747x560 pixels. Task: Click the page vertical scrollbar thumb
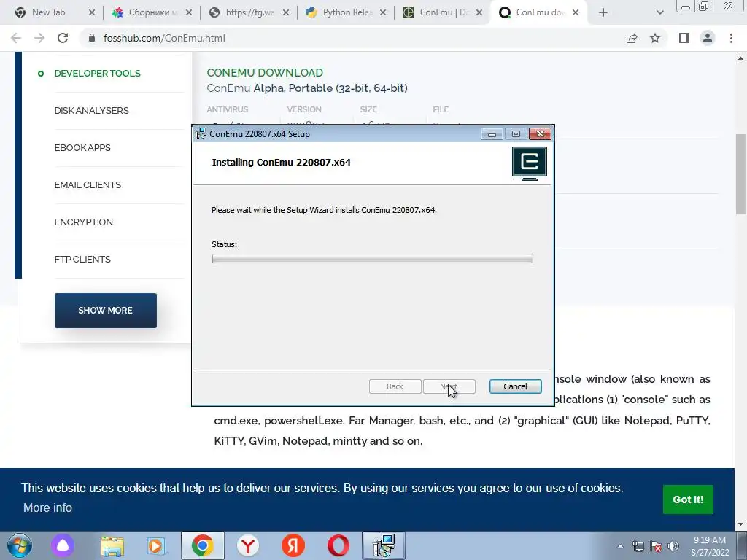[x=741, y=174]
